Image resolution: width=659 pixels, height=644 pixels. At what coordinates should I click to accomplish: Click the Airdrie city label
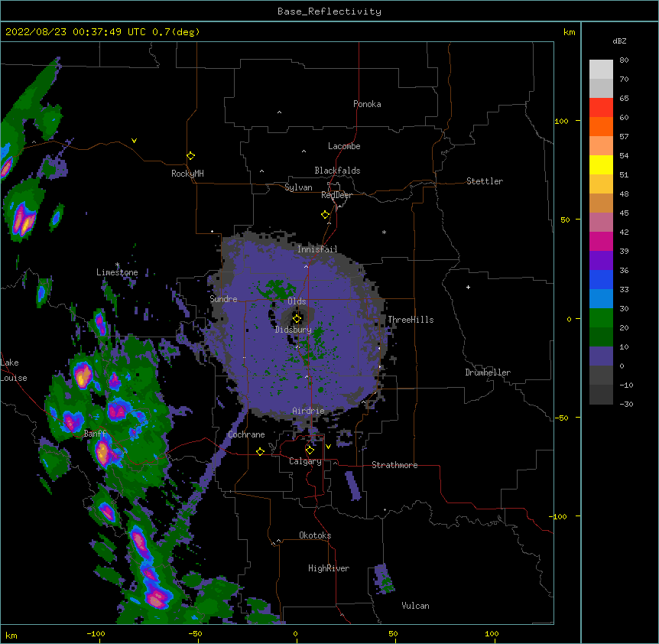[308, 411]
